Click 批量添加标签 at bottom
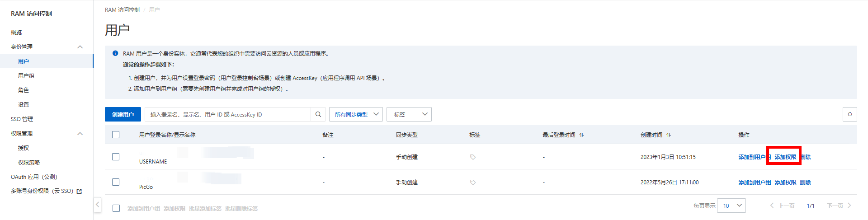Screen dimensions: 868x220 (x=205, y=209)
